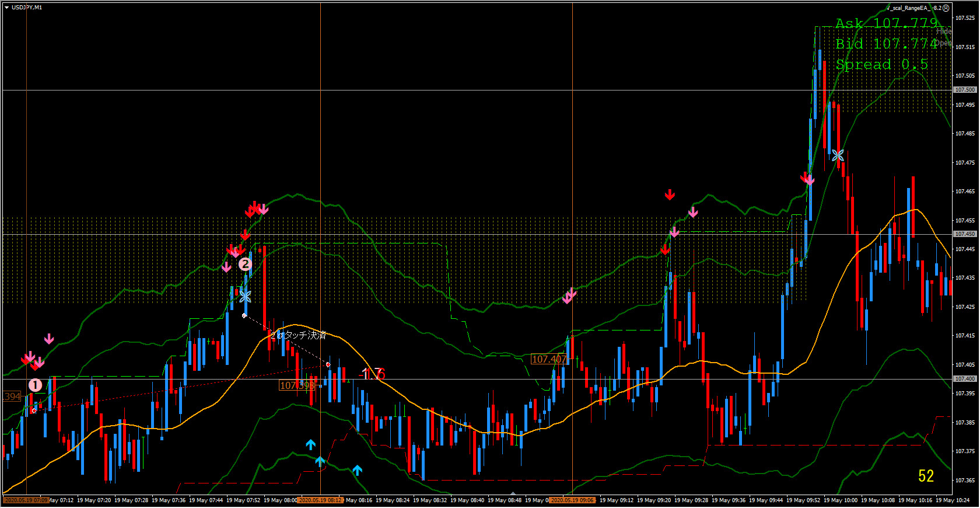Click the 2020.05.19 07:09 time axis tag
The width and height of the screenshot is (980, 508).
(x=26, y=500)
